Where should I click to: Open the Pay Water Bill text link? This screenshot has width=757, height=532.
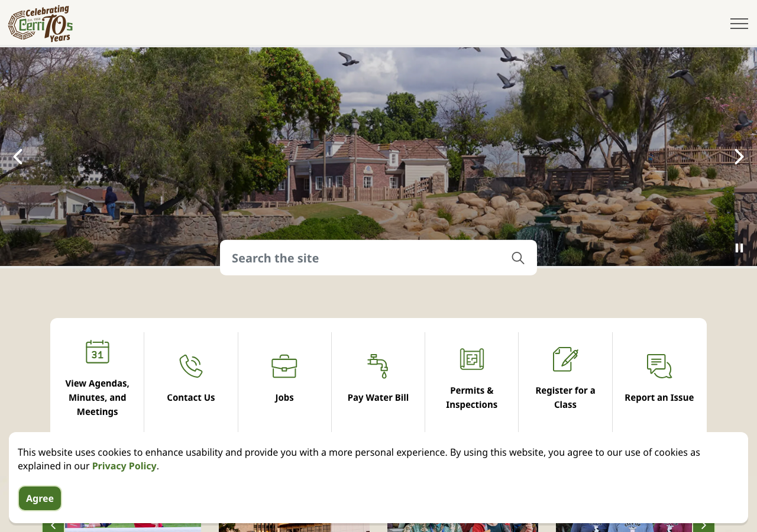click(x=378, y=397)
